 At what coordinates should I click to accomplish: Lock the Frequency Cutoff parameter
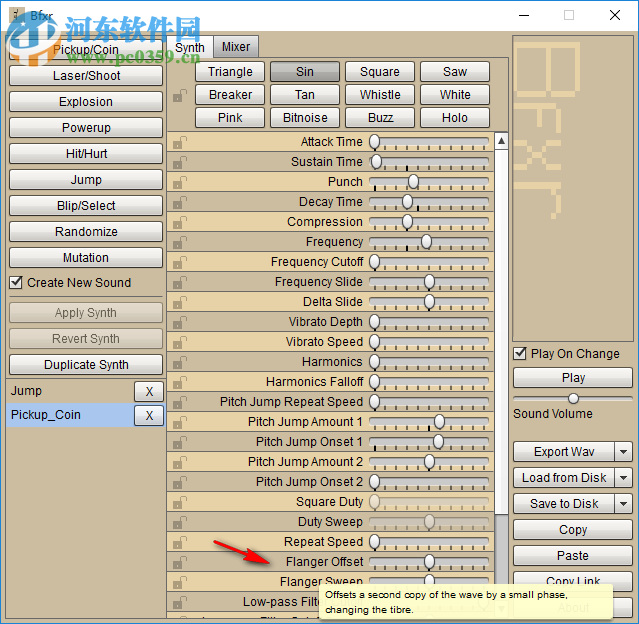point(180,262)
